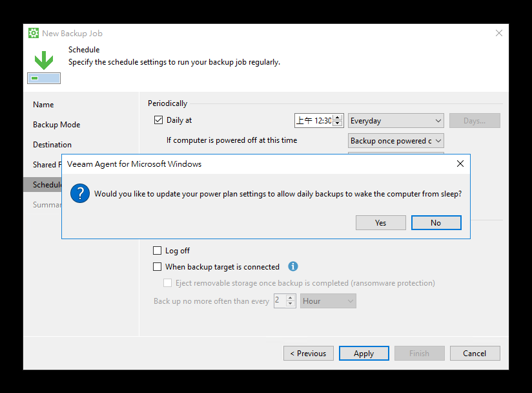Open the Hour unit dropdown

pos(328,301)
